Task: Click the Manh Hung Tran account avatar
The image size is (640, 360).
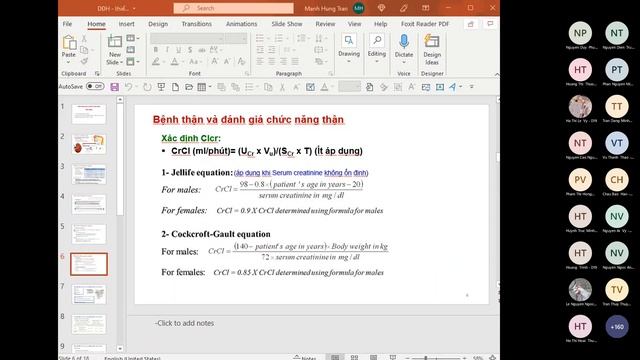Action: 359,8
